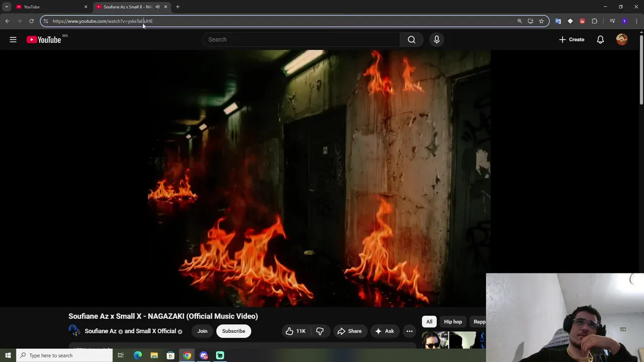Open the notifications bell
The height and width of the screenshot is (362, 644).
point(600,39)
